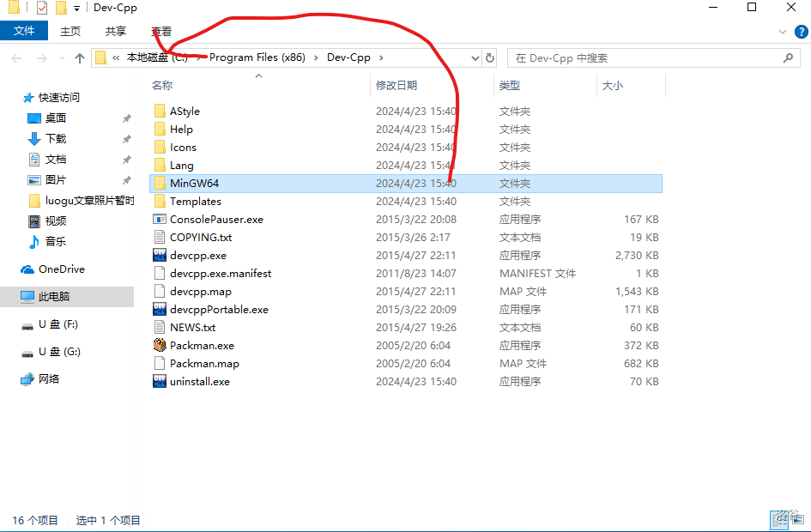Click the devcppPortable.exe icon
811x532 pixels.
[x=160, y=309]
